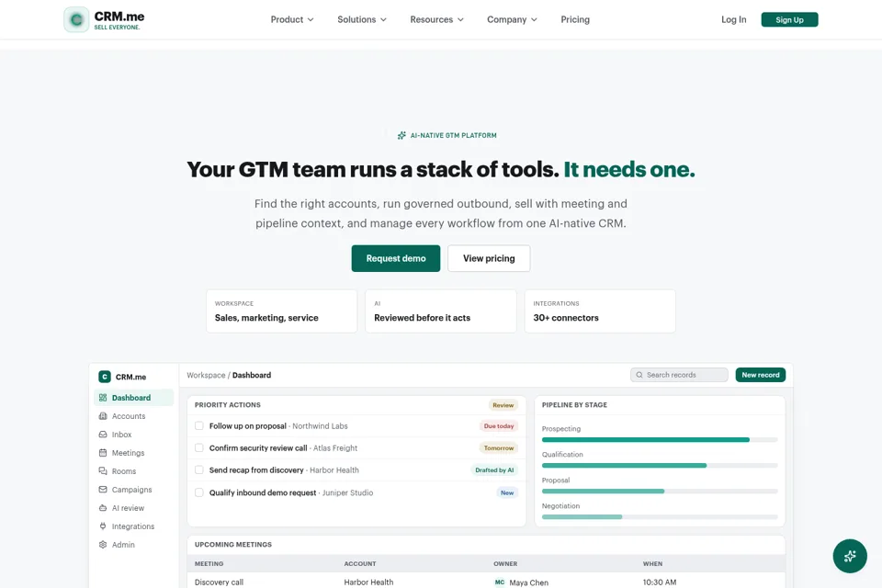The width and height of the screenshot is (882, 588).
Task: Click the AI review icon in sidebar
Action: tap(103, 508)
